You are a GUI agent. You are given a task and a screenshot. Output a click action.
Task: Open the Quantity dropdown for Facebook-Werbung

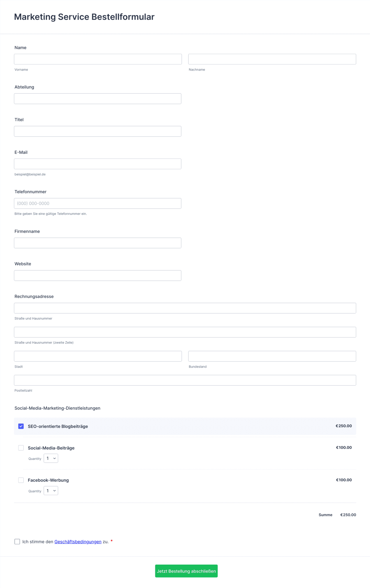tap(51, 491)
